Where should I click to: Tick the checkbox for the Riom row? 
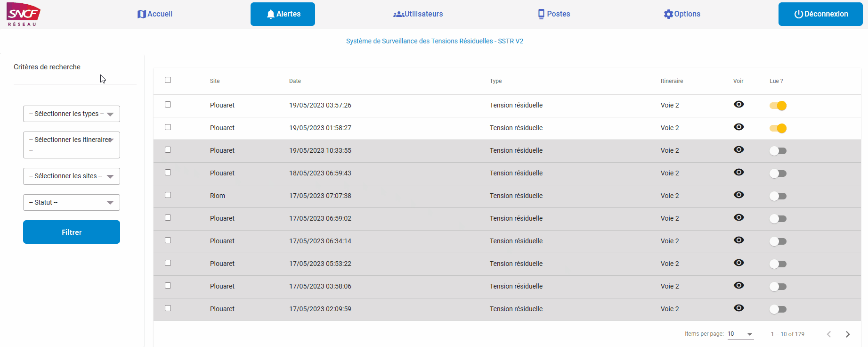click(168, 195)
